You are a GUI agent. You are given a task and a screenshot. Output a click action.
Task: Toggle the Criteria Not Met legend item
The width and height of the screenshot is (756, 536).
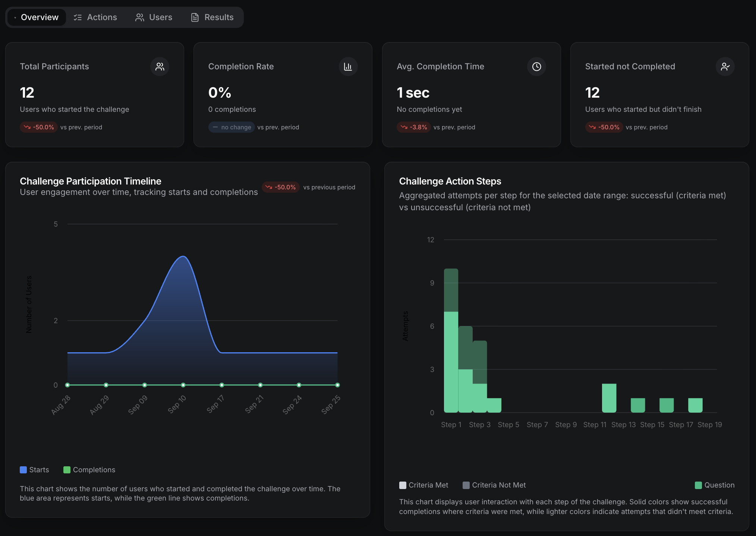click(x=494, y=485)
